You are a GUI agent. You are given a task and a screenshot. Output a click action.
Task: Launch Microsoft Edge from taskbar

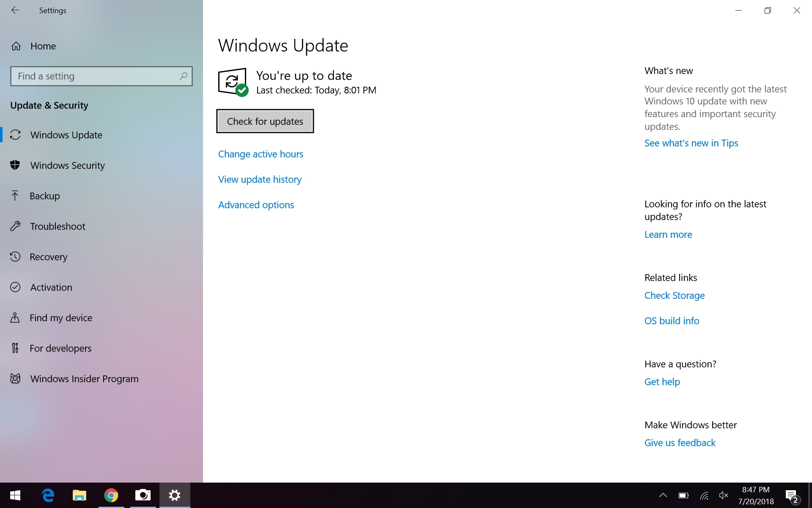(48, 495)
